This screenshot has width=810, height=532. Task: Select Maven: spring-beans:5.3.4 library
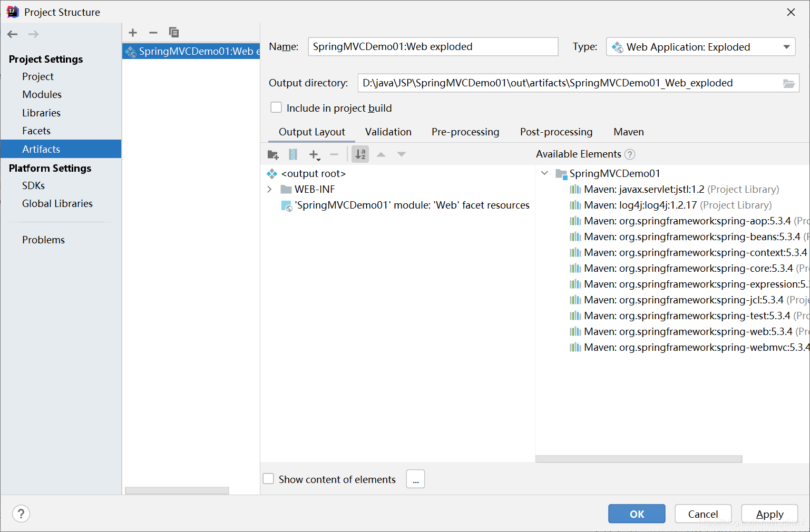coord(689,237)
